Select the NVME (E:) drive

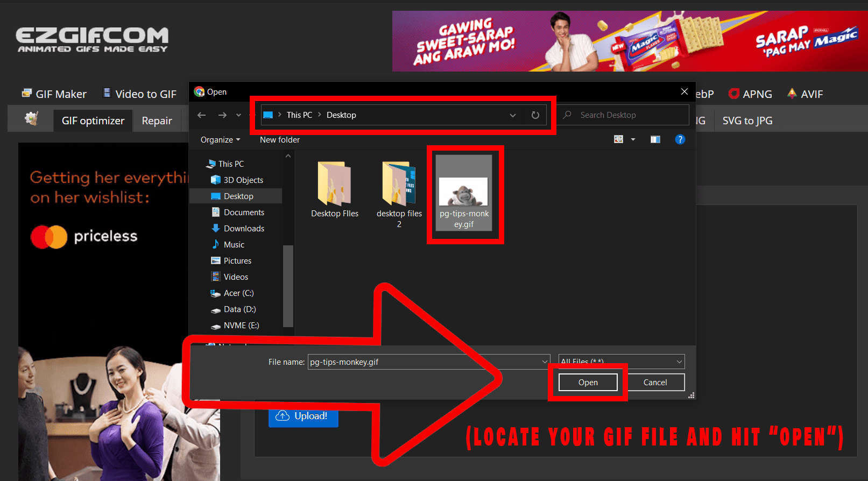tap(235, 325)
